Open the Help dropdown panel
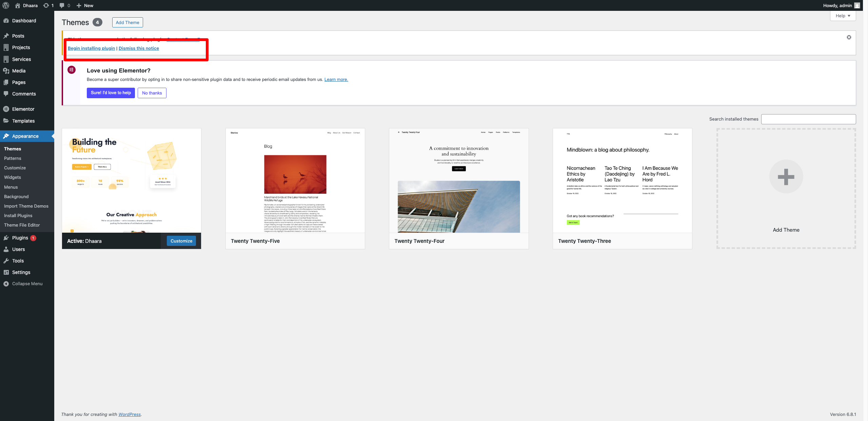868x421 pixels. pyautogui.click(x=842, y=16)
